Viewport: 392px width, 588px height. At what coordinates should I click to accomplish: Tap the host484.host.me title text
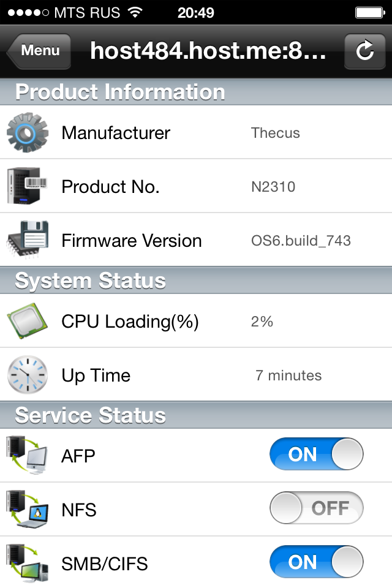[208, 51]
